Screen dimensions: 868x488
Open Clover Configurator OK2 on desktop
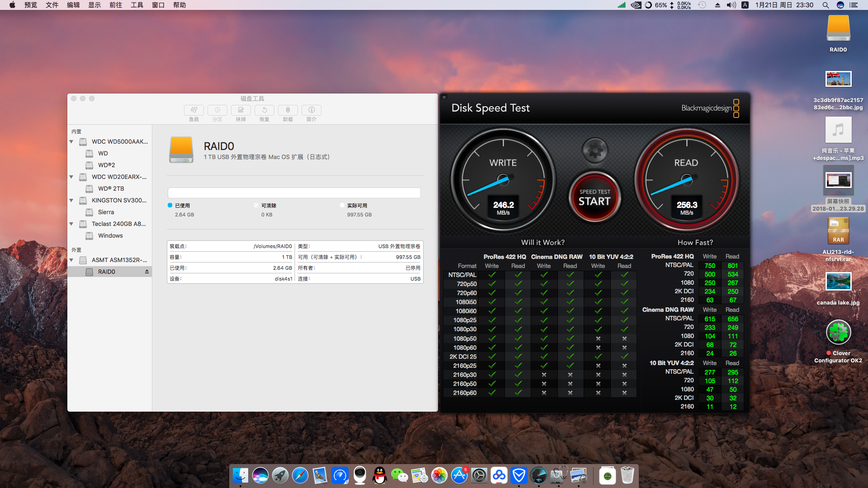838,333
